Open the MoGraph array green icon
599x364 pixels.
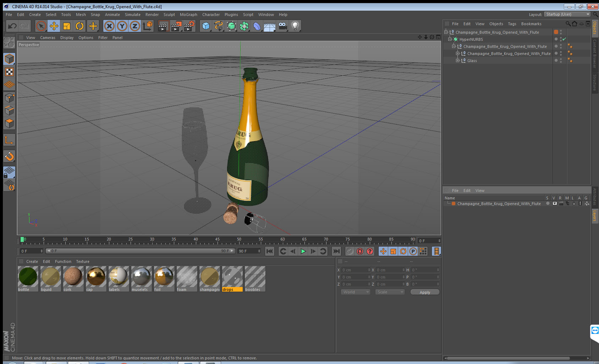pyautogui.click(x=244, y=26)
